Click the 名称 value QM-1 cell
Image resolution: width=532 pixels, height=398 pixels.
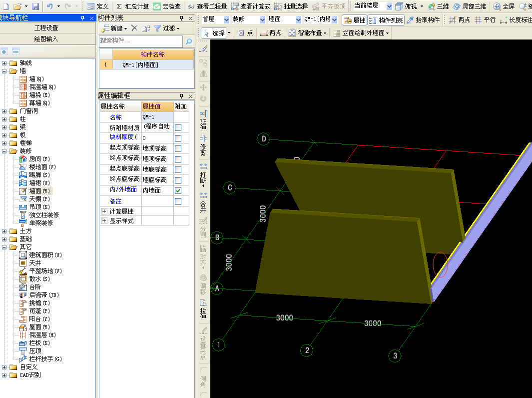157,117
